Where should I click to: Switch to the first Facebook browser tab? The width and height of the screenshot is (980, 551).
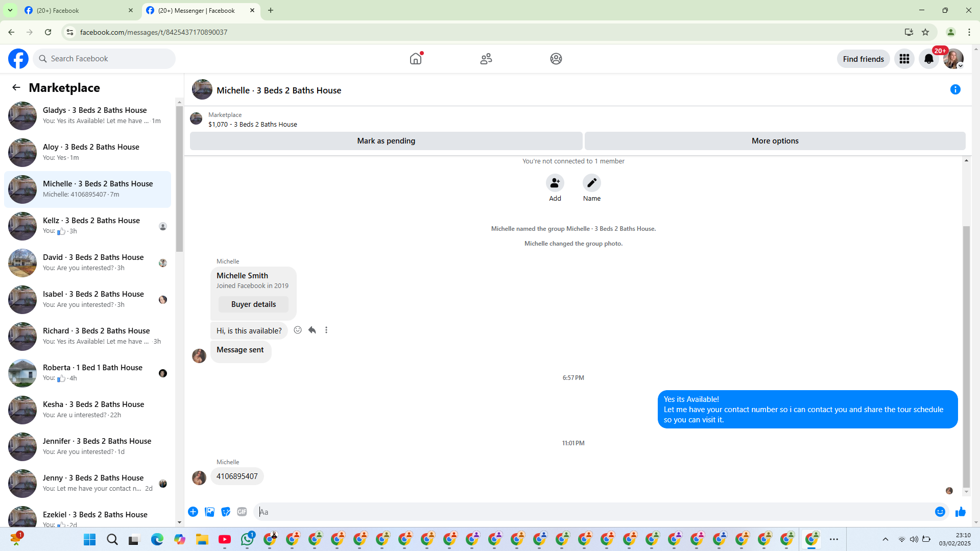[79, 10]
